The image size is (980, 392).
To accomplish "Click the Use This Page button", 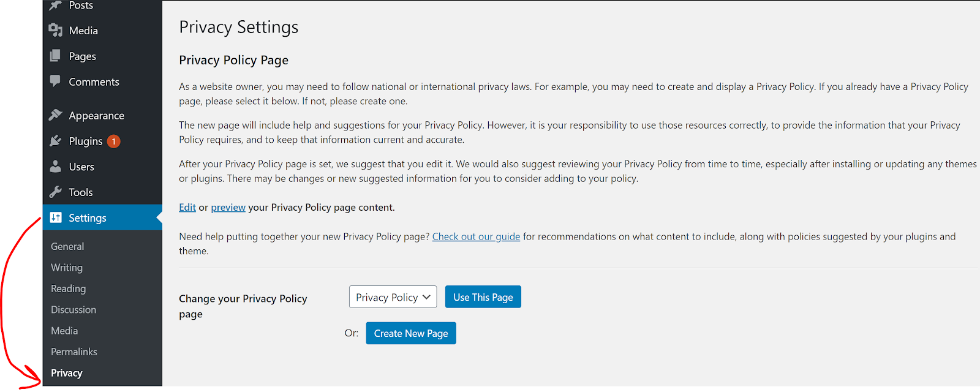I will 483,297.
